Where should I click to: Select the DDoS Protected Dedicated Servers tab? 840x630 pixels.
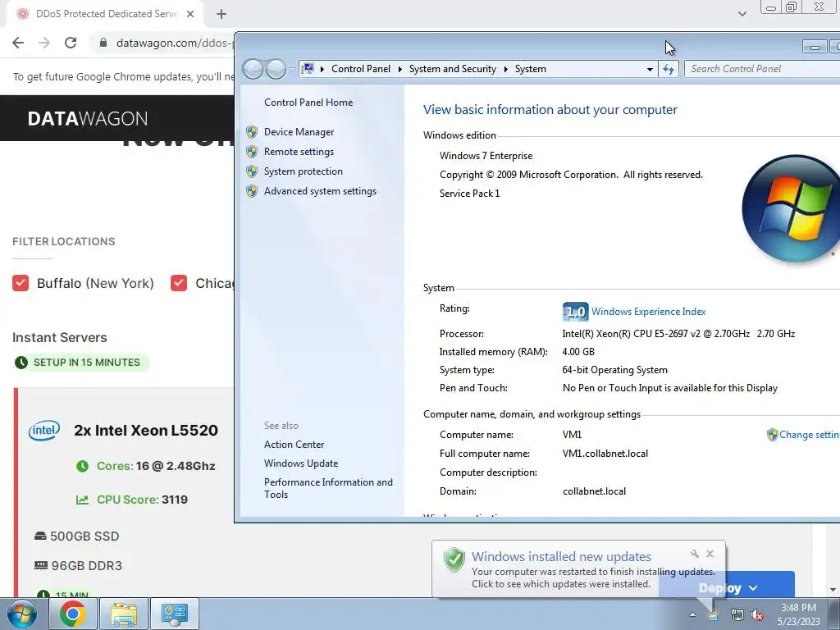click(x=106, y=14)
